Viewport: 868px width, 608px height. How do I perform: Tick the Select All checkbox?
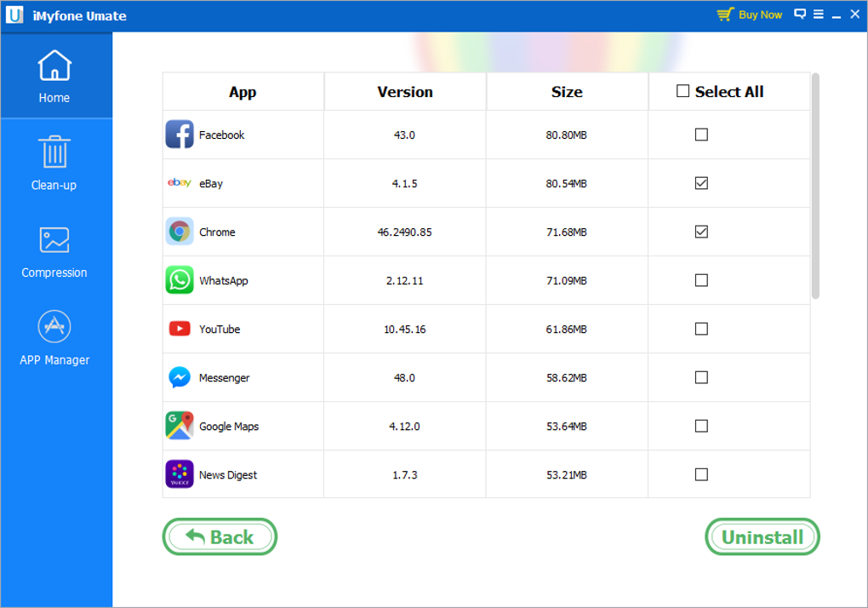(682, 91)
